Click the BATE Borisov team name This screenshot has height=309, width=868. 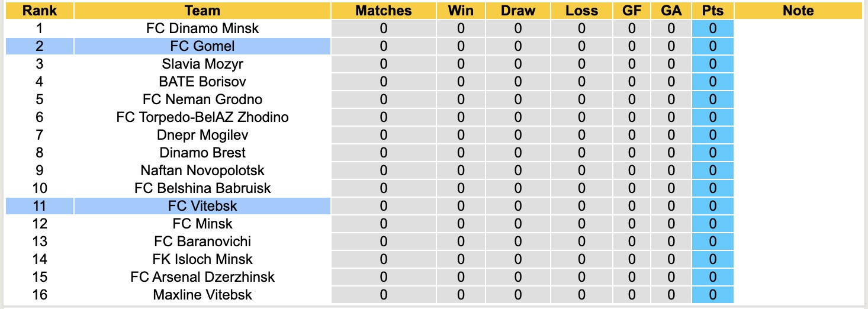point(202,82)
